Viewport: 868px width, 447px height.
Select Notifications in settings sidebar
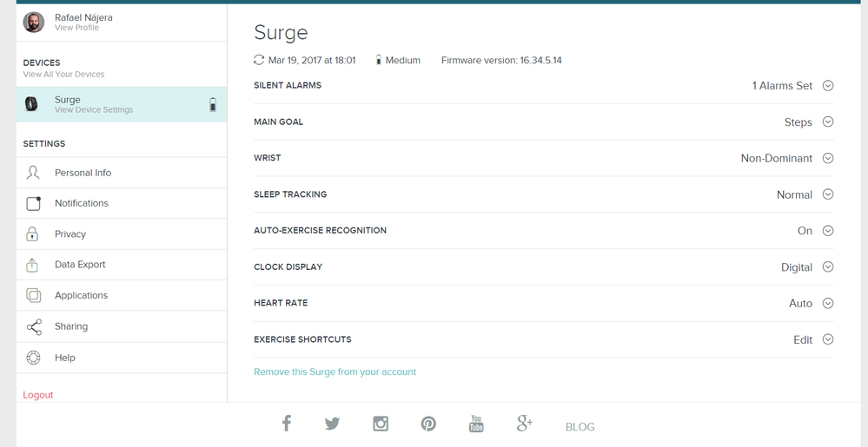[82, 203]
